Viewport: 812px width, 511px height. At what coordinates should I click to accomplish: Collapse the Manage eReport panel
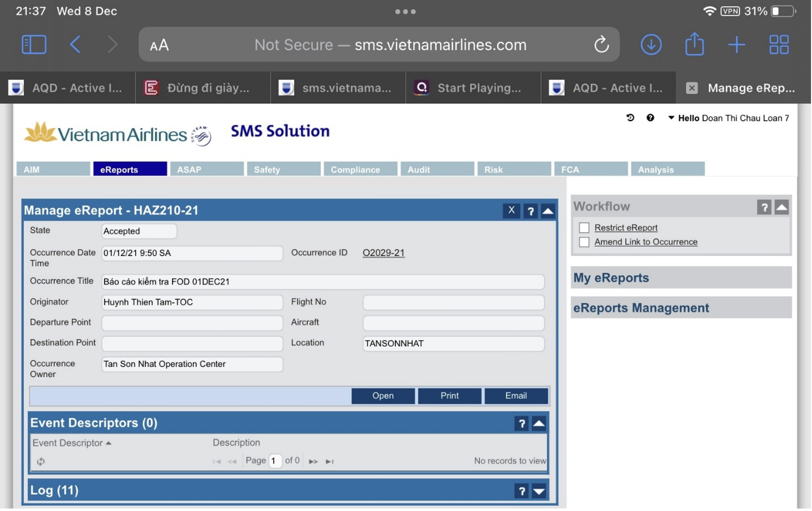[548, 211]
